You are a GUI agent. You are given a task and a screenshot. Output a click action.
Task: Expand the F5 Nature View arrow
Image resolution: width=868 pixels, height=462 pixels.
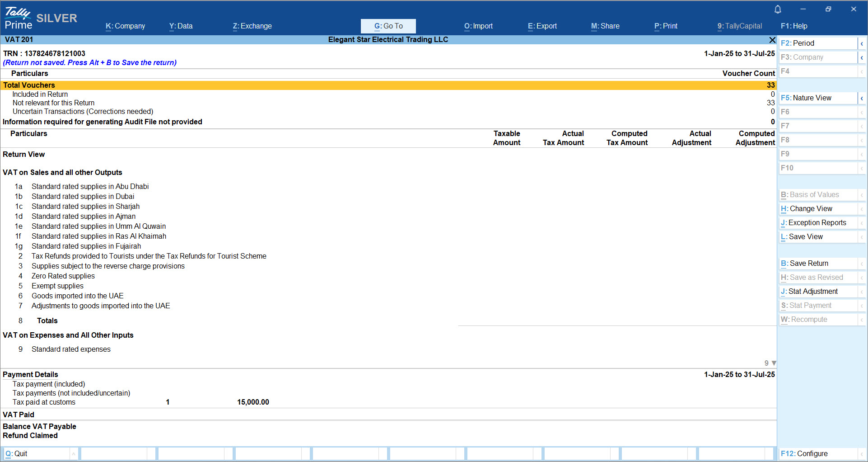862,98
